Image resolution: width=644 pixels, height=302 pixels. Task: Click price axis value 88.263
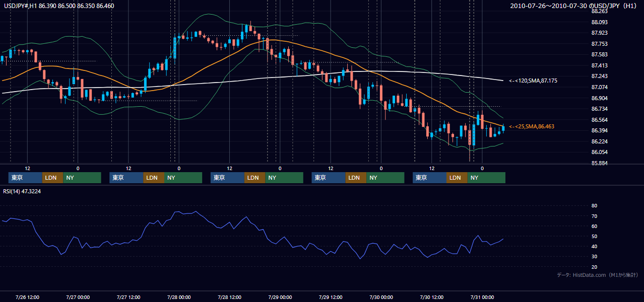tap(599, 11)
